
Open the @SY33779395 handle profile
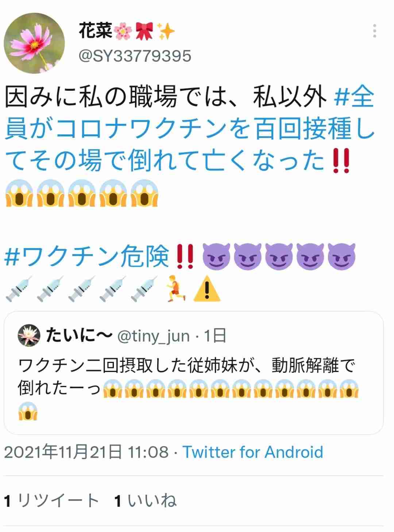click(x=135, y=56)
